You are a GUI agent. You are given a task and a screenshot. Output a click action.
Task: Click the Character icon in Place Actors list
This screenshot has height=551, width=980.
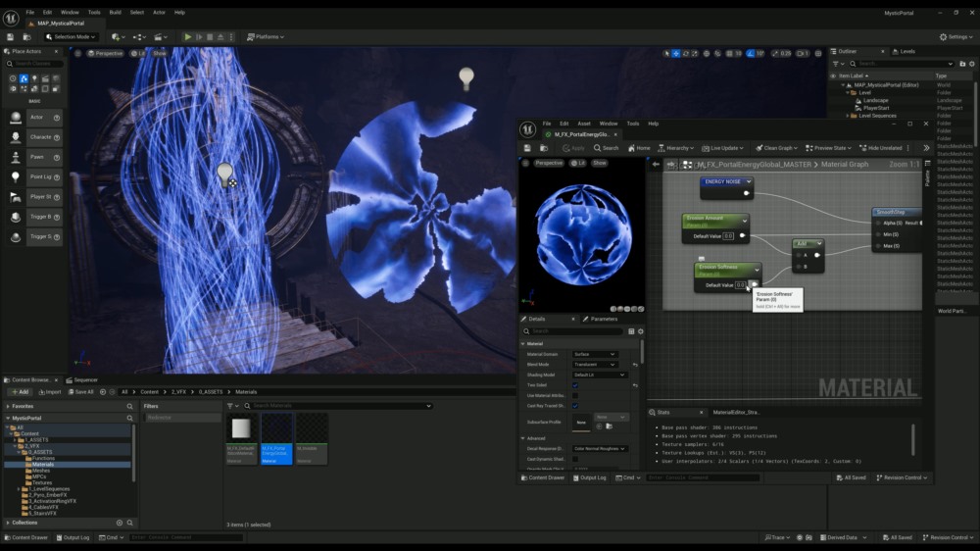click(16, 137)
